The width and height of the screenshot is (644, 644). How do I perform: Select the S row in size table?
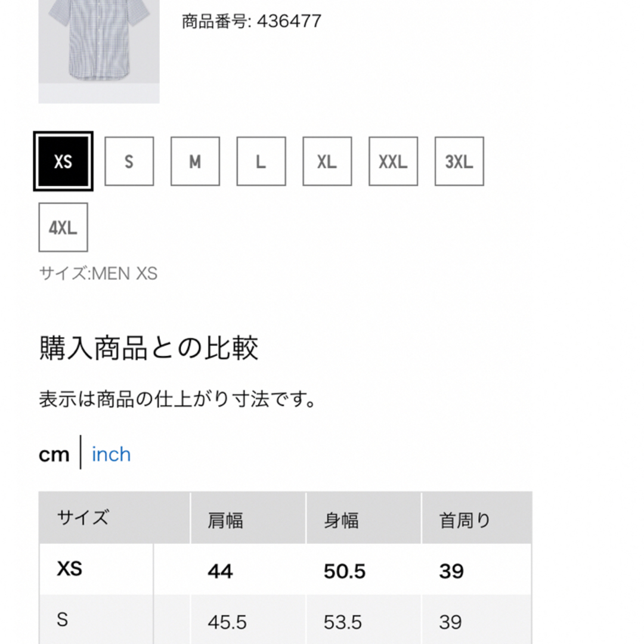click(x=286, y=620)
